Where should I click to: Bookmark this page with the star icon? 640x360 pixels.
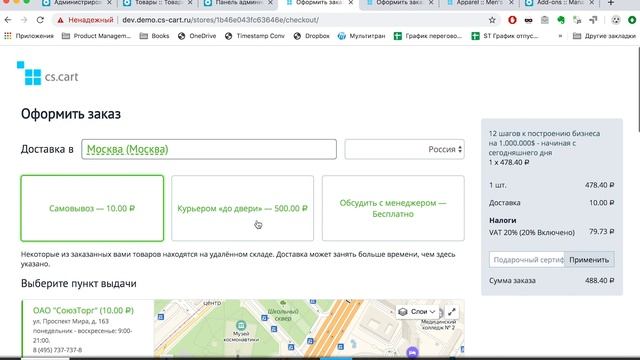click(492, 20)
